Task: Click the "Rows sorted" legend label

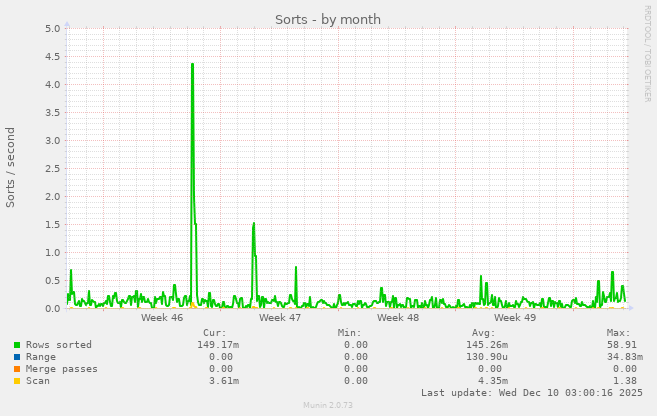Action: tap(58, 345)
